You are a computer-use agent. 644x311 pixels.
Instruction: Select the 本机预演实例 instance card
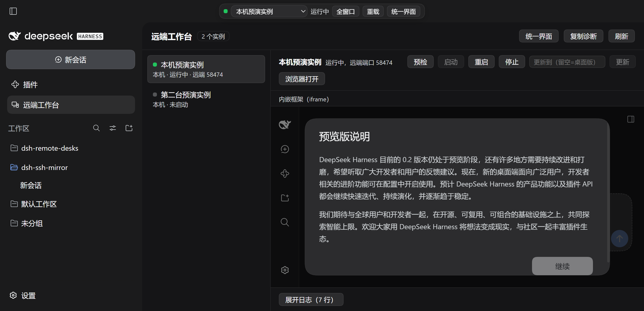[206, 69]
